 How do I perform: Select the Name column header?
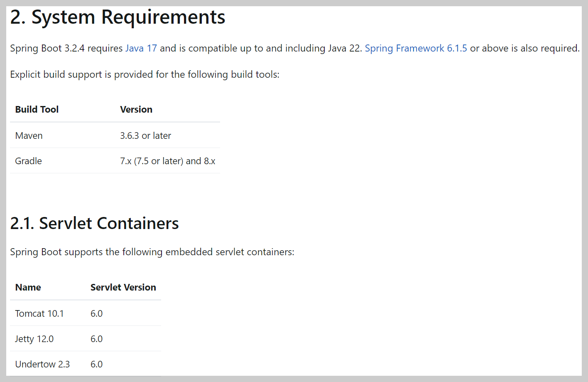pyautogui.click(x=28, y=287)
